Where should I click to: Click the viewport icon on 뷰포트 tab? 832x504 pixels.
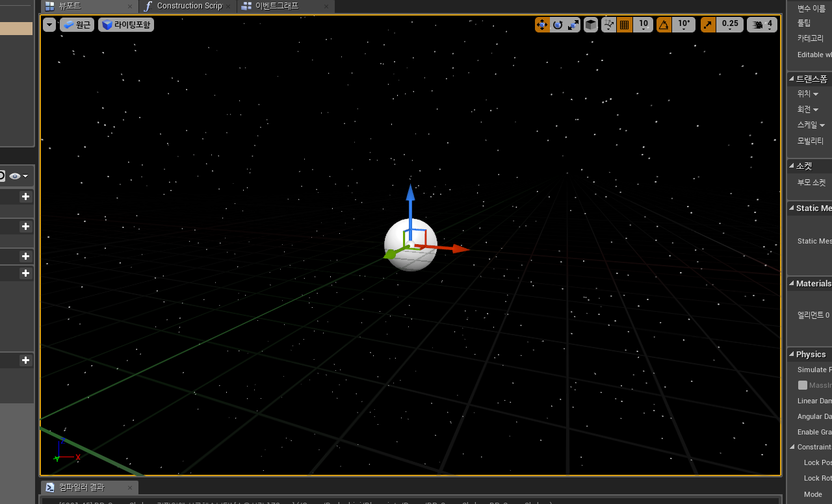coord(49,6)
